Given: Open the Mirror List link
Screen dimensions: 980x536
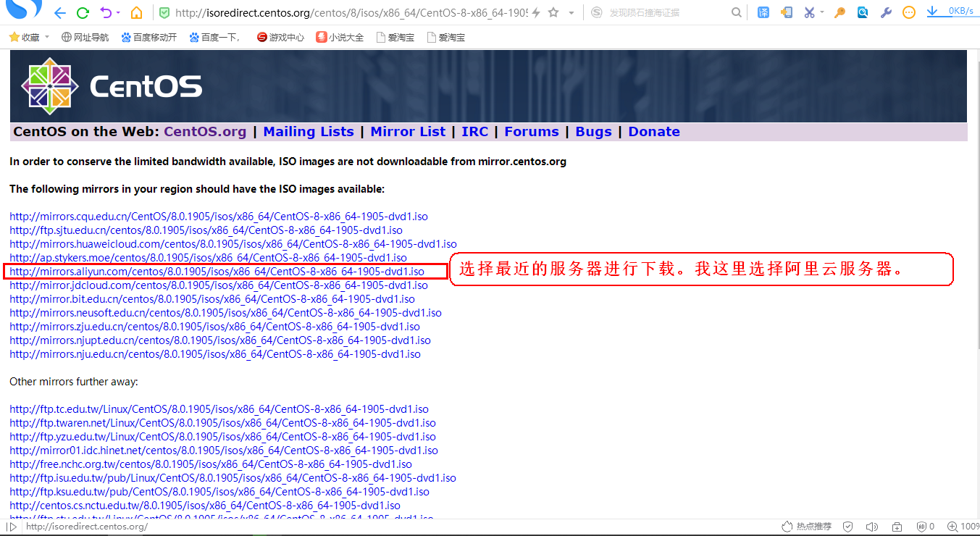Looking at the screenshot, I should [408, 132].
